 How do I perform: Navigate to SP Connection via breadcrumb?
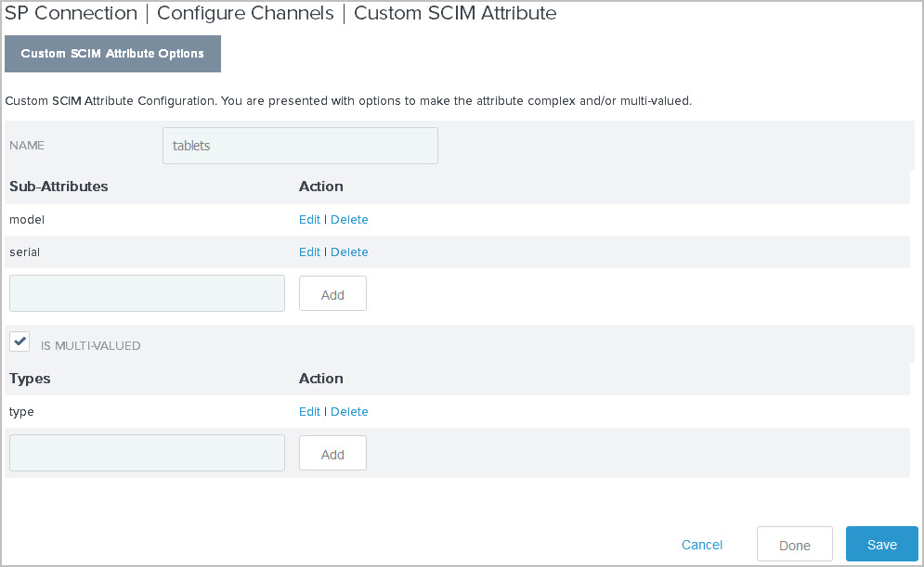pos(71,13)
